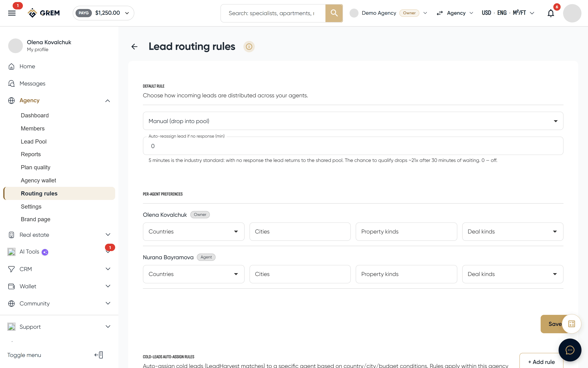Screen dimensions: 588x368
Task: Select Routing rules menu item
Action: 59,193
